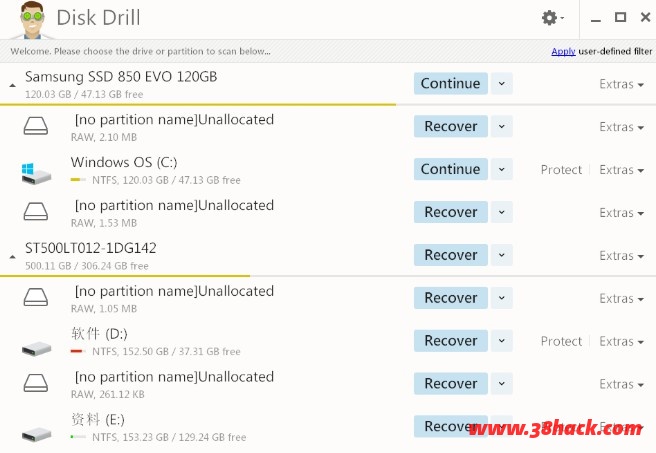Screen dimensions: 656x453
Task: Select 'Windows OS (C:)' partition name
Action: [x=124, y=162]
